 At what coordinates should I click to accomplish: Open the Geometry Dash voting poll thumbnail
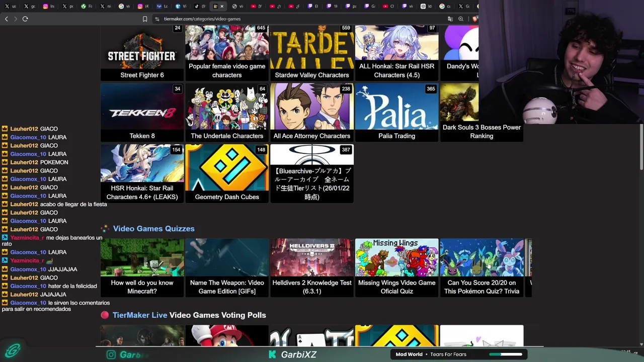point(396,335)
